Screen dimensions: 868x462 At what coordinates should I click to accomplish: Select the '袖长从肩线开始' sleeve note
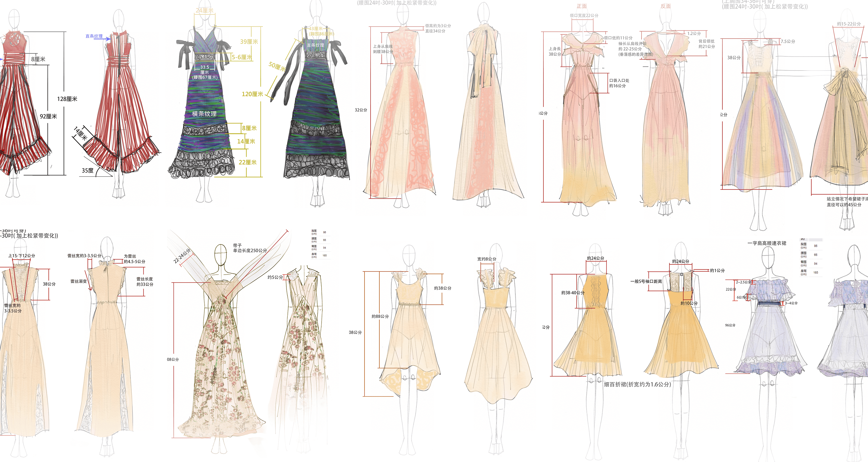632,44
